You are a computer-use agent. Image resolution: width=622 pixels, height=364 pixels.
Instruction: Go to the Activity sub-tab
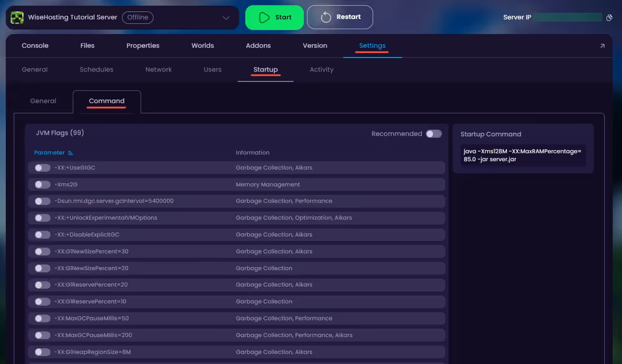(322, 70)
